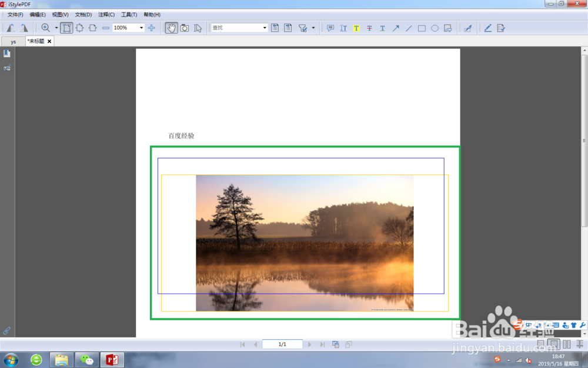The width and height of the screenshot is (588, 368).
Task: Open the 工具(T) menu
Action: [x=129, y=15]
